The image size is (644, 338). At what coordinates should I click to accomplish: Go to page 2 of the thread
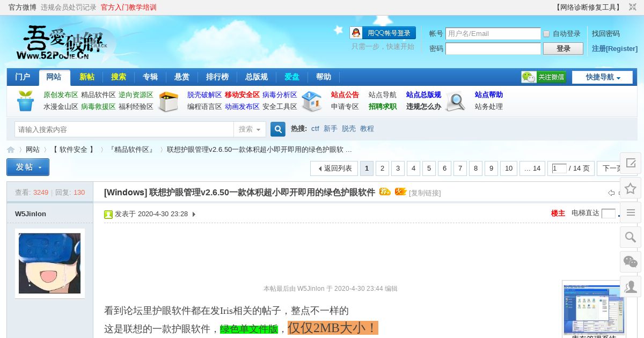pos(382,168)
